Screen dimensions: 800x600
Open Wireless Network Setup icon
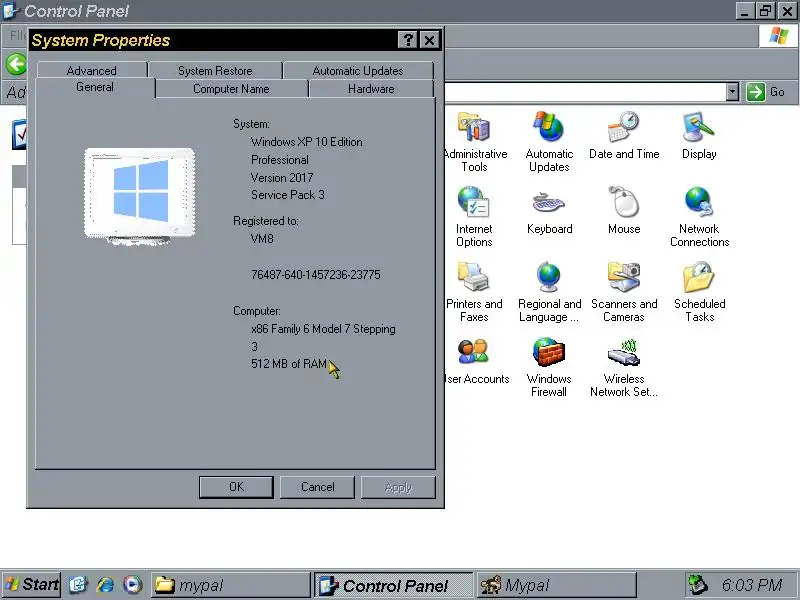624,367
